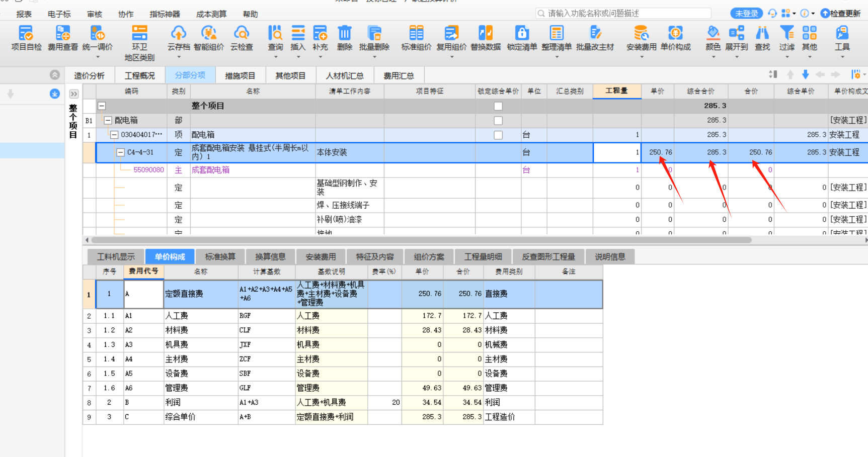Open 单价构成 toolbar icon
The width and height of the screenshot is (868, 457).
[676, 39]
